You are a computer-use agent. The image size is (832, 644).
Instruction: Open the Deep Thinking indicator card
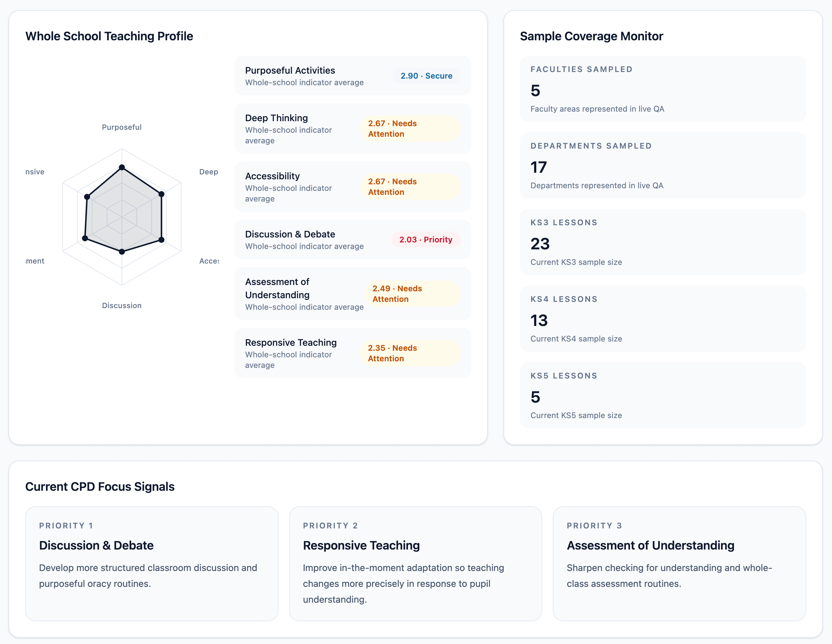[x=353, y=129]
